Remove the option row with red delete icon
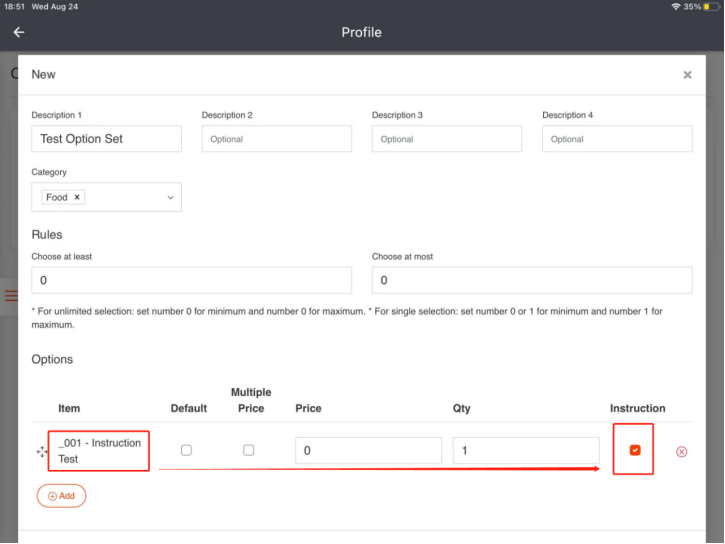725x544 pixels. click(682, 451)
